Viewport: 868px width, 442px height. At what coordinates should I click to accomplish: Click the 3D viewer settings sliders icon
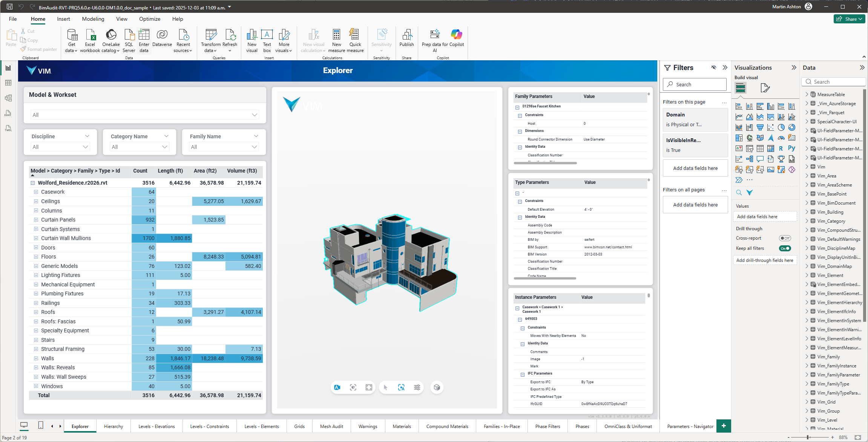pos(417,387)
